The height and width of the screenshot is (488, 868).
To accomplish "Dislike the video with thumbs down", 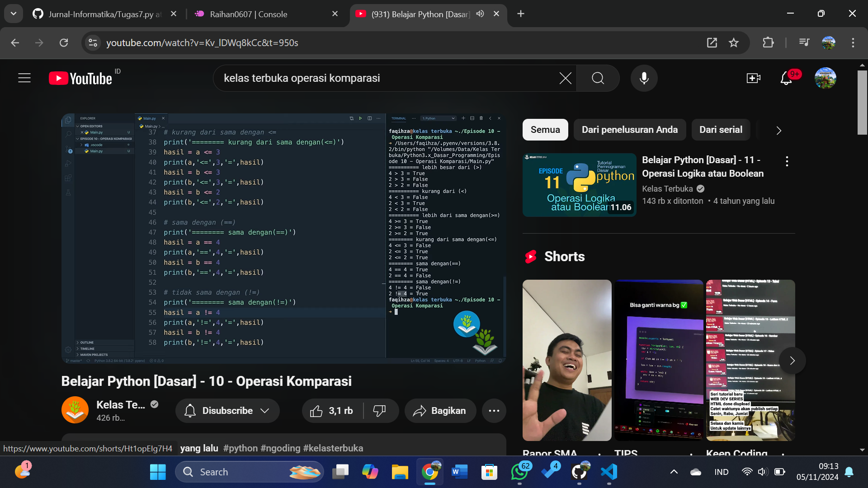I will point(379,411).
